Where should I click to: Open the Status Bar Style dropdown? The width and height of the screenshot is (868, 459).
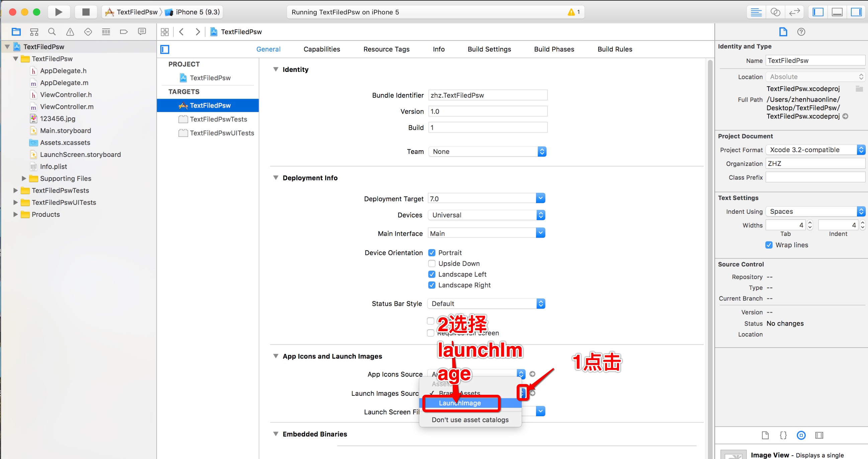pos(487,304)
